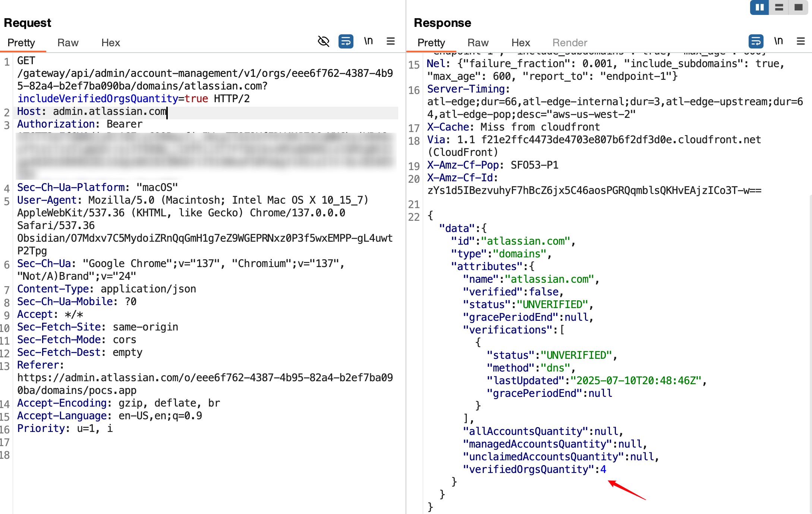The image size is (812, 514).
Task: Toggle non-printable \n characters in Request panel
Action: tap(368, 41)
